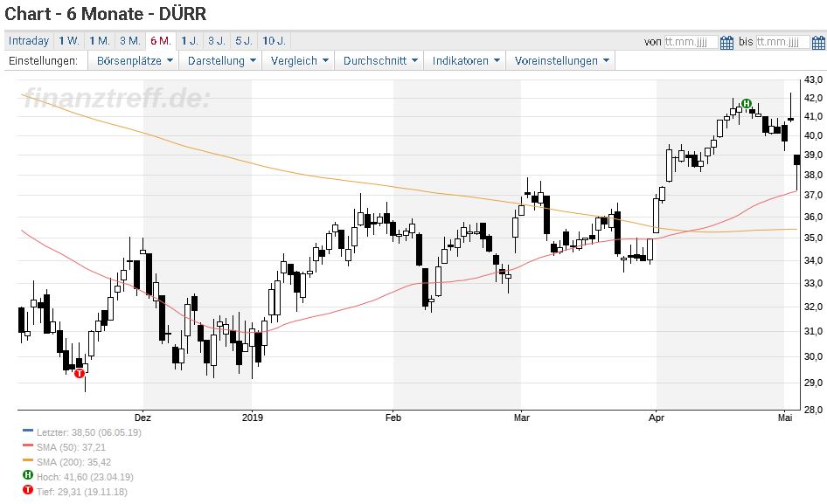
Task: Click the blue Letzter legend color line
Action: point(28,431)
